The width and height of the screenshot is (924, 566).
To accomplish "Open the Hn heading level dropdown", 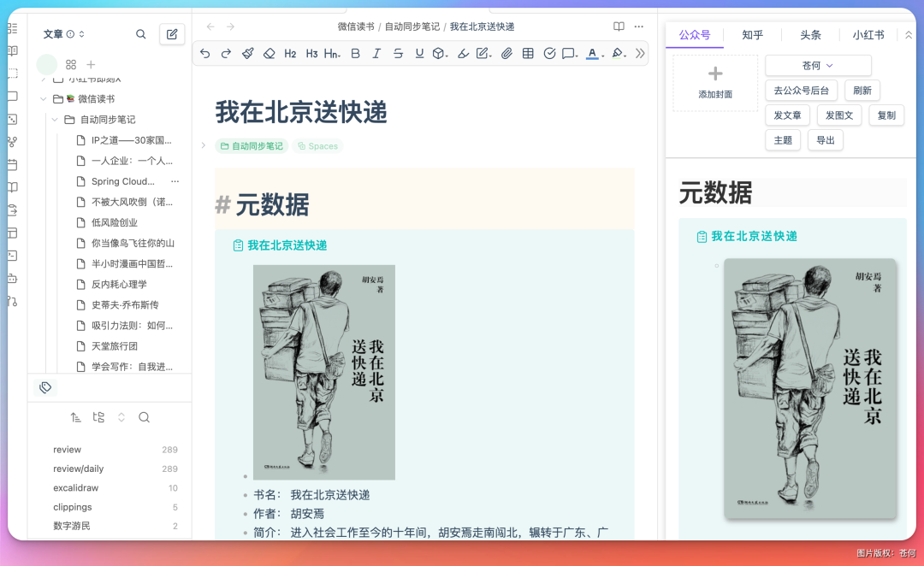I will click(x=331, y=53).
